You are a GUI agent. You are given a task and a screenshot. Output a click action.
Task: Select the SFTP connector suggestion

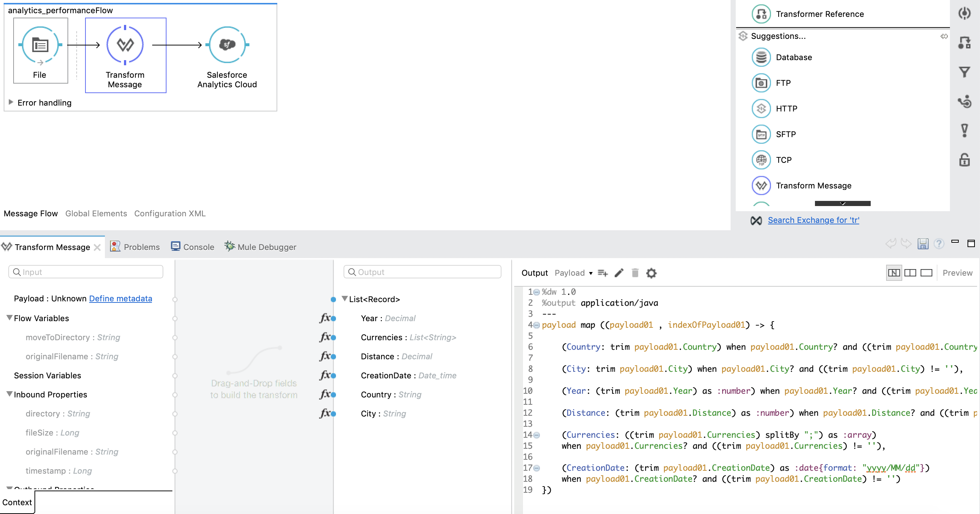coord(785,134)
